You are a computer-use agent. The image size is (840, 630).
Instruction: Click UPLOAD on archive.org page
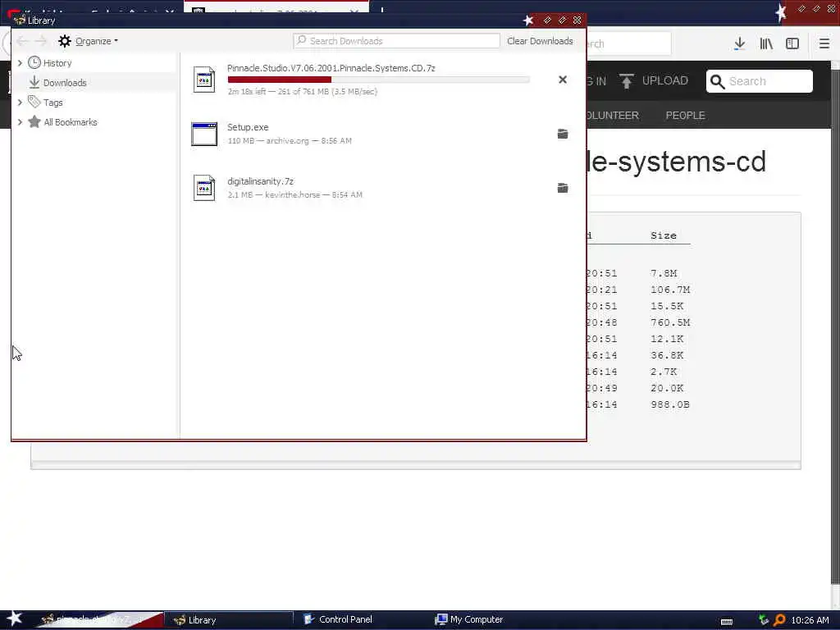tap(654, 81)
